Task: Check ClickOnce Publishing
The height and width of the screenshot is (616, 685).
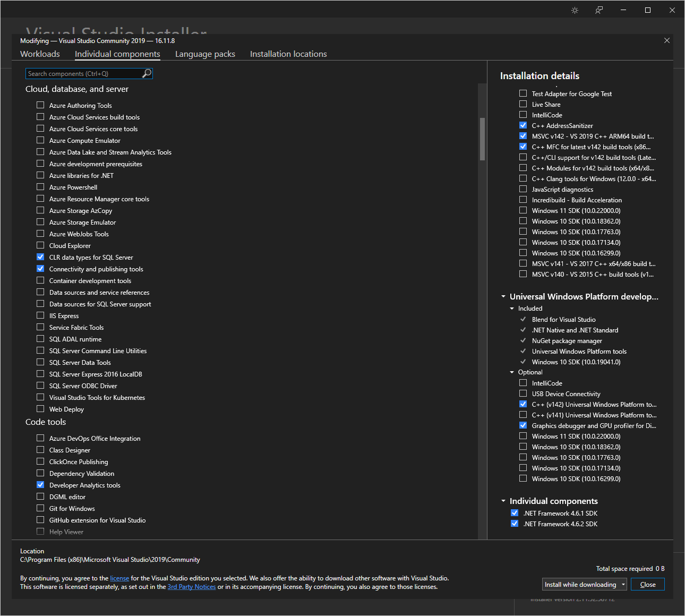Action: coord(40,461)
